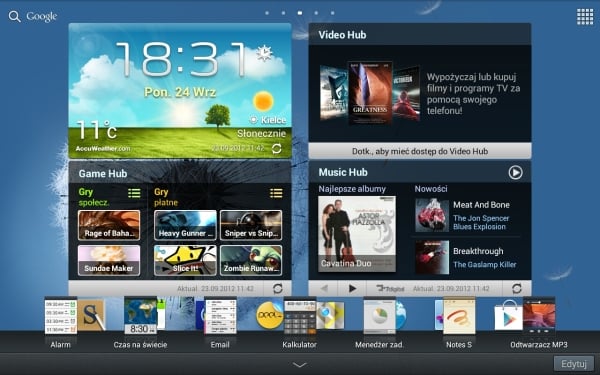This screenshot has height=375, width=600.
Task: Tap the Najlepsze albumy heading
Action: (352, 189)
